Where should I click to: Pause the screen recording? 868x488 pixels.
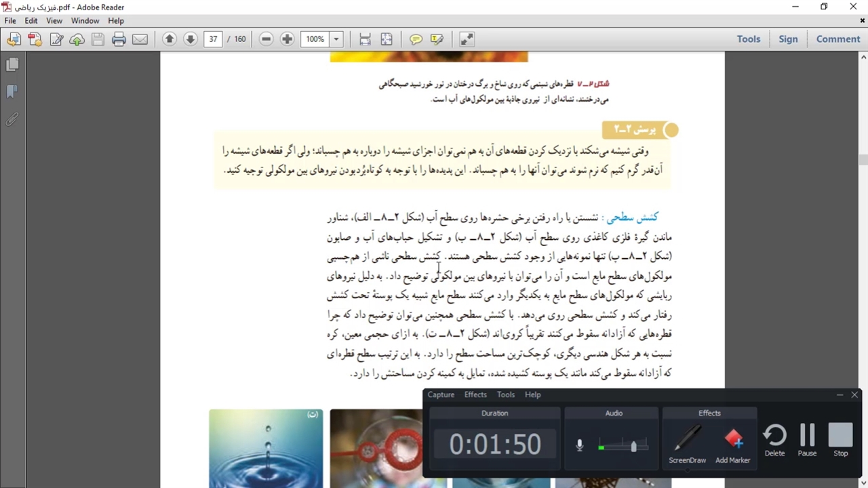(807, 439)
